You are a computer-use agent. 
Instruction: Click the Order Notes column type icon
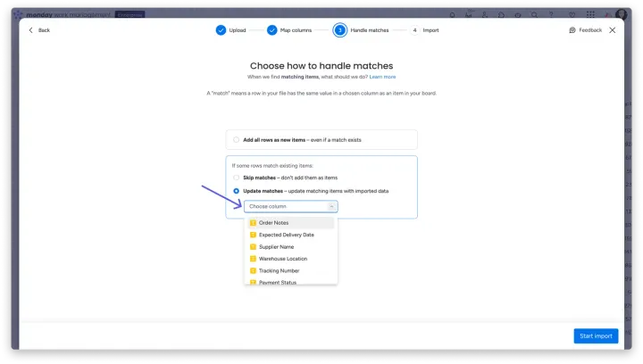point(253,223)
